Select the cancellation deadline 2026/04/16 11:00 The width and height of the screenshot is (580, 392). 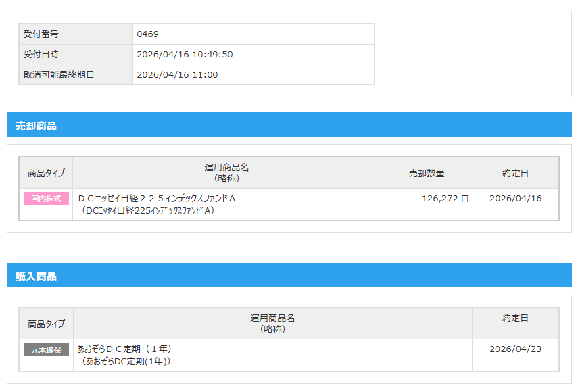click(x=177, y=74)
